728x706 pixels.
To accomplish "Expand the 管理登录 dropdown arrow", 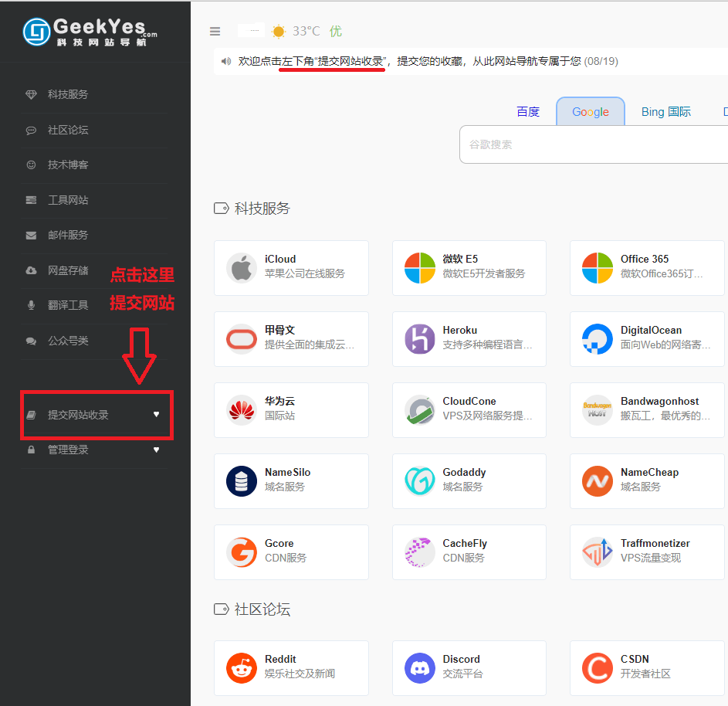I will [x=157, y=450].
